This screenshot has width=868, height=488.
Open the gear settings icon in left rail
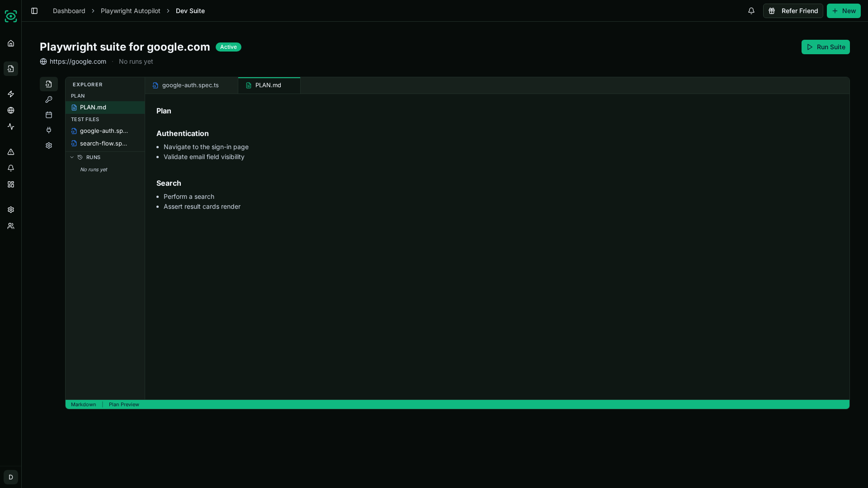11,210
